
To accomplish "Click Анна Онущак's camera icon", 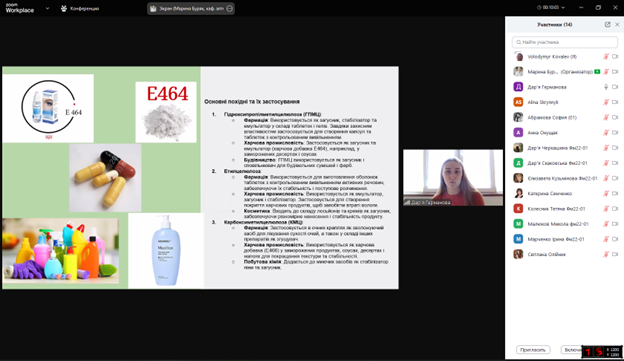I will (615, 133).
